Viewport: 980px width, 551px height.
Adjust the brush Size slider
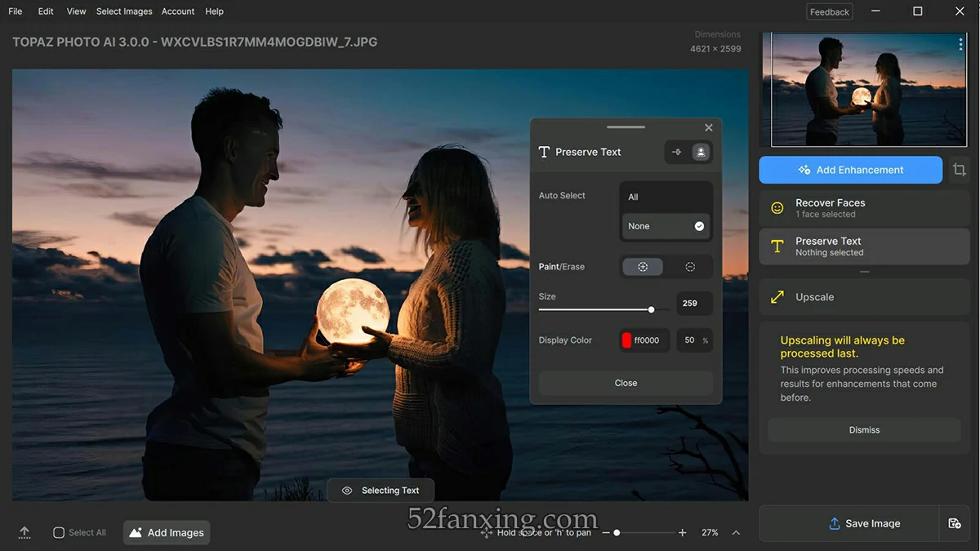pos(603,309)
